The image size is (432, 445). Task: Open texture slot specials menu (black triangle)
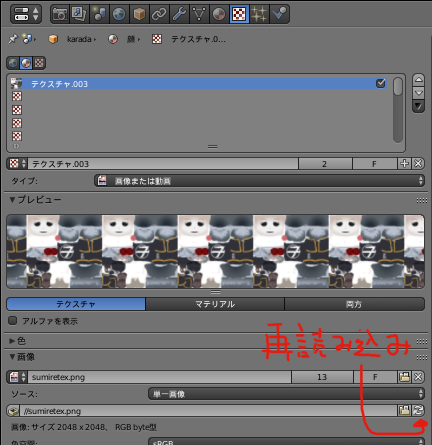(x=419, y=106)
